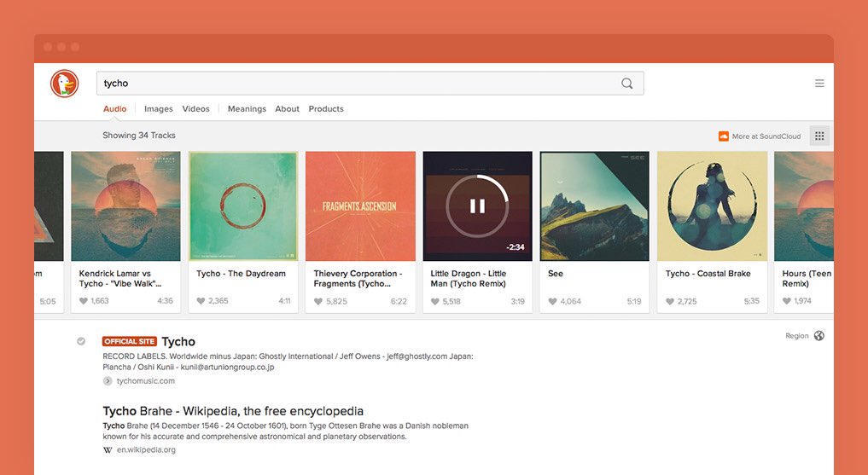Switch to the Images tab
The height and width of the screenshot is (475, 868).
(x=158, y=109)
